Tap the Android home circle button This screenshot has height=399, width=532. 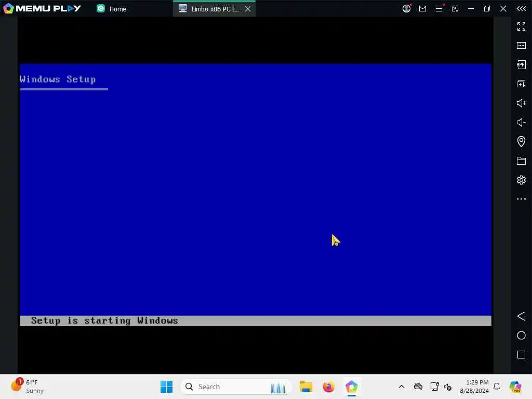tap(521, 336)
